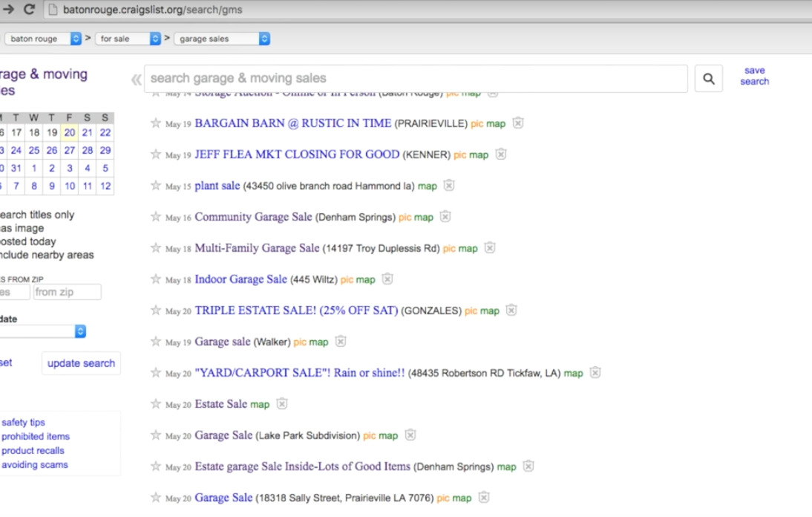Open prohibited items link

[35, 437]
